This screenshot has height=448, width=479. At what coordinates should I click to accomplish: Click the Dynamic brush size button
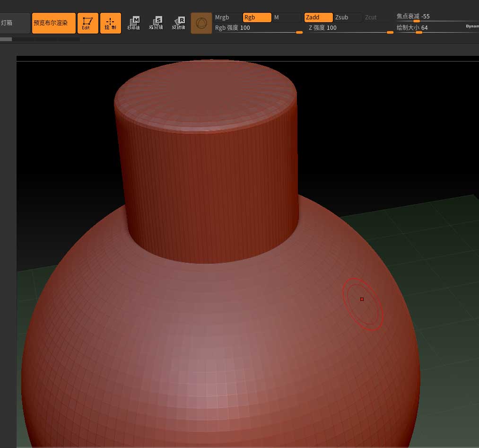471,26
